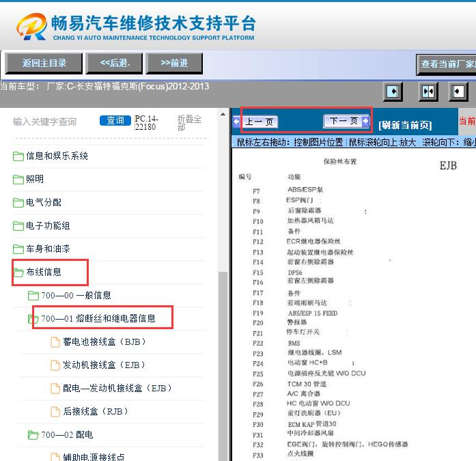Click folder icon beside 车身和油漆
This screenshot has height=461, width=476.
[x=18, y=249]
